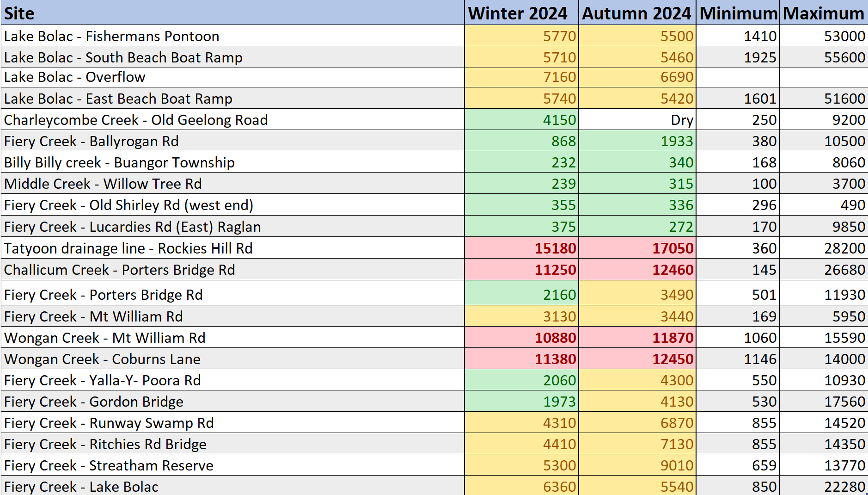
Task: Select maximum value 28200
Action: (824, 248)
